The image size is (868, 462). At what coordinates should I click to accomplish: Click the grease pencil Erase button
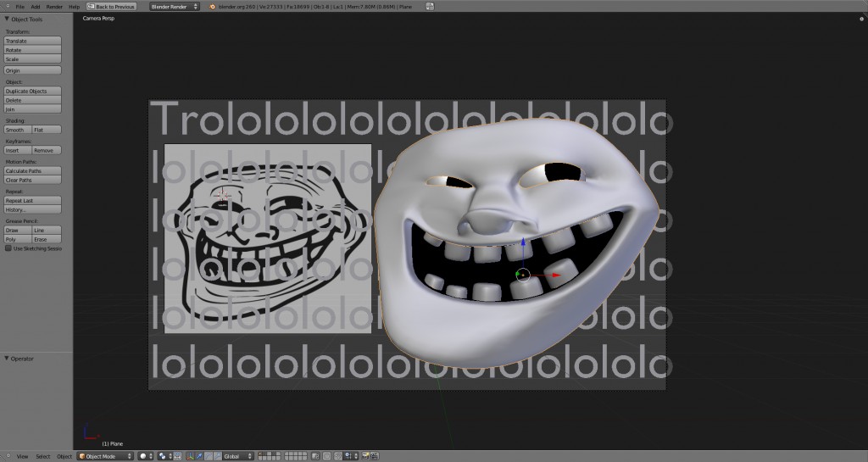[47, 240]
